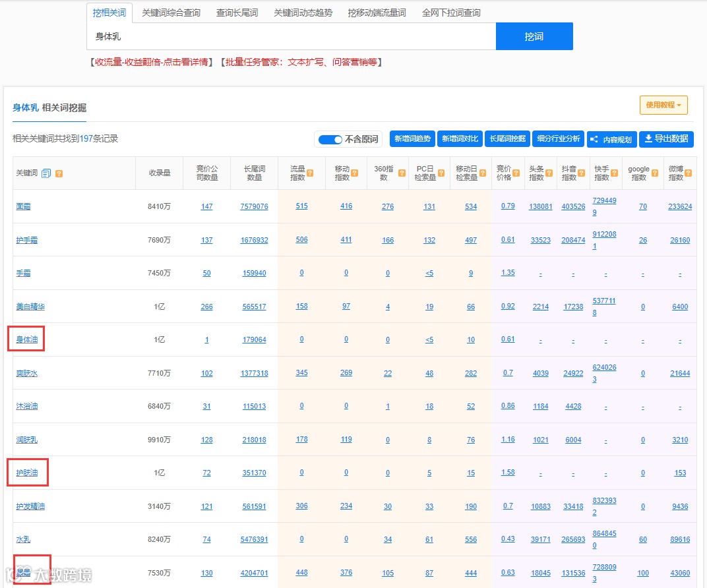Image resolution: width=707 pixels, height=588 pixels.
Task: Click the 内容规划 share button
Action: coord(612,139)
